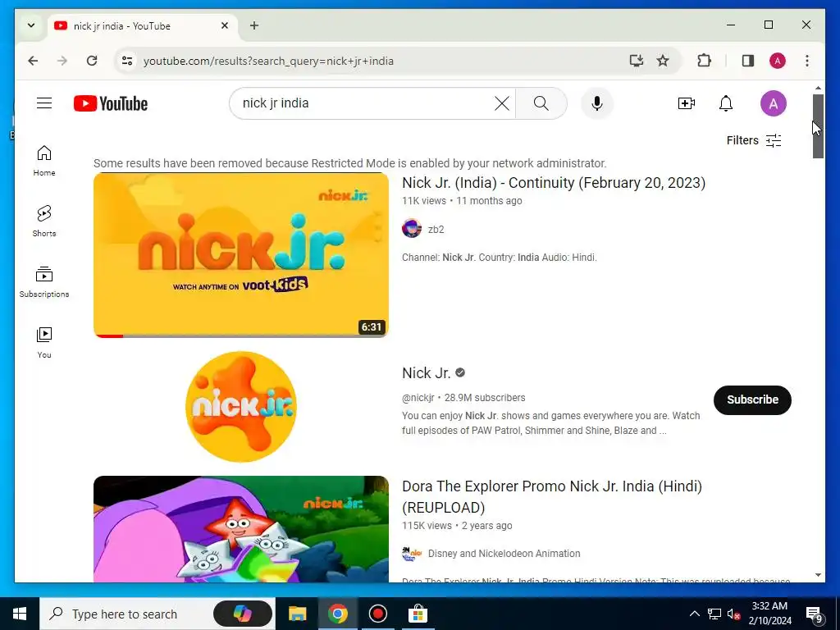The image size is (840, 630).
Task: Open 'Nick Jr. (India) - Continuity' title link
Action: click(554, 183)
